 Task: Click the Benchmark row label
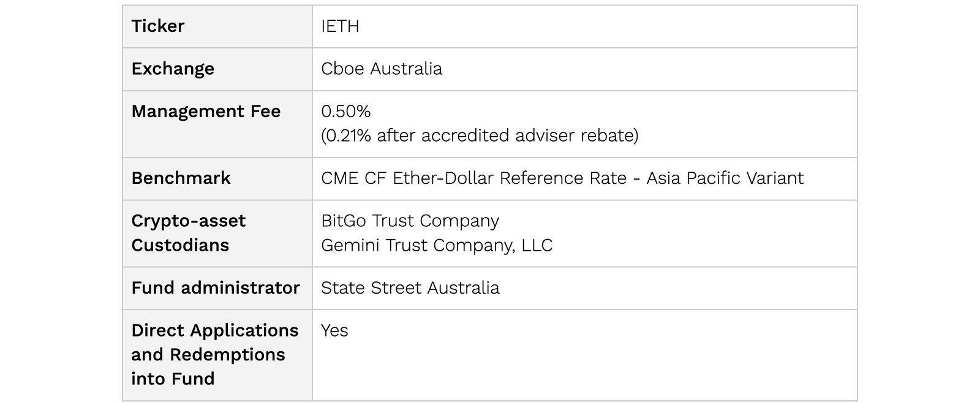181,178
